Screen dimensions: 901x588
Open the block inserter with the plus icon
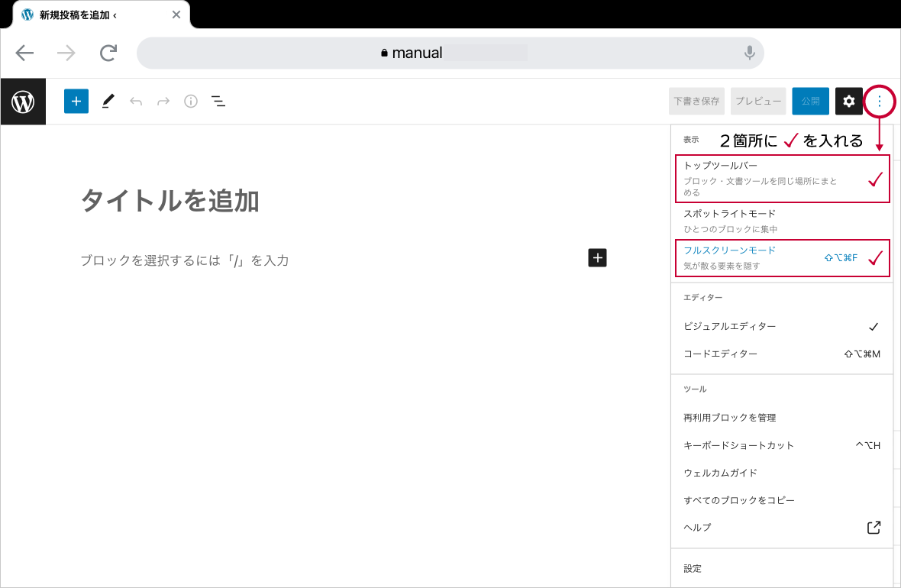[76, 101]
